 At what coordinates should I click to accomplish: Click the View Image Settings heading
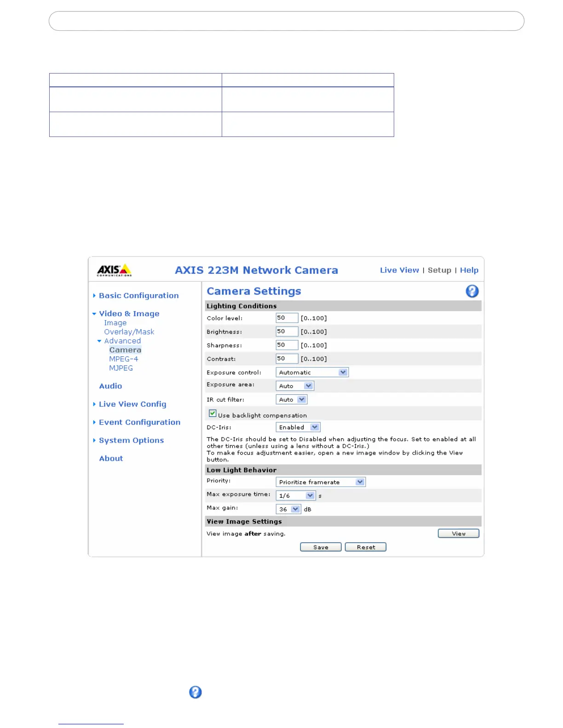pyautogui.click(x=244, y=521)
